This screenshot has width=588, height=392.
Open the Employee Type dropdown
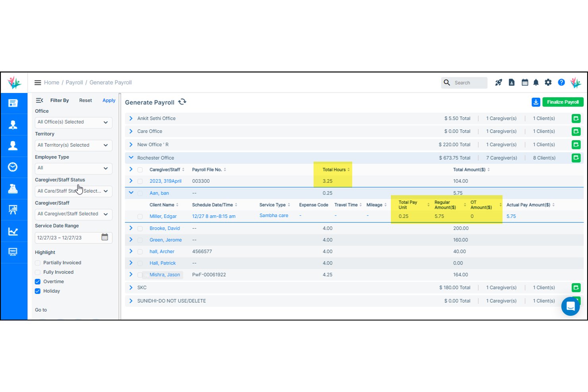(73, 168)
